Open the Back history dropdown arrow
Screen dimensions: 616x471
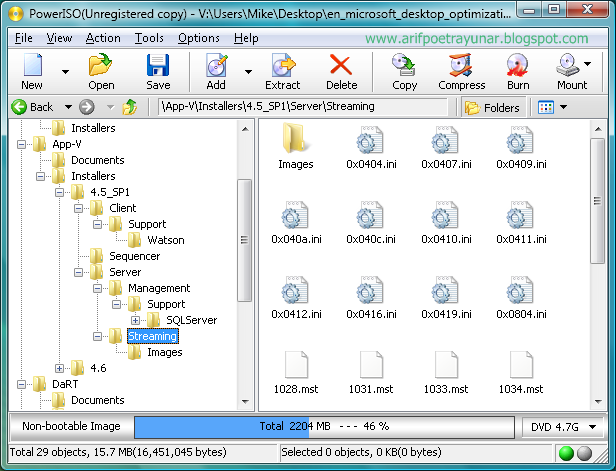[x=68, y=107]
